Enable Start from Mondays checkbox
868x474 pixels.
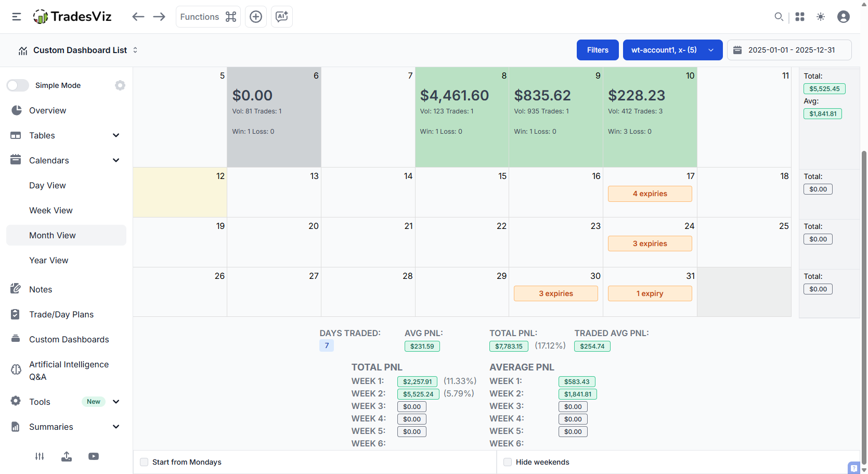point(144,462)
